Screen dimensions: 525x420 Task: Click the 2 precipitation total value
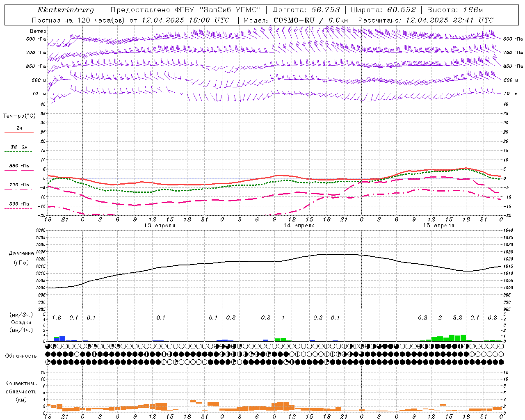(x=441, y=318)
